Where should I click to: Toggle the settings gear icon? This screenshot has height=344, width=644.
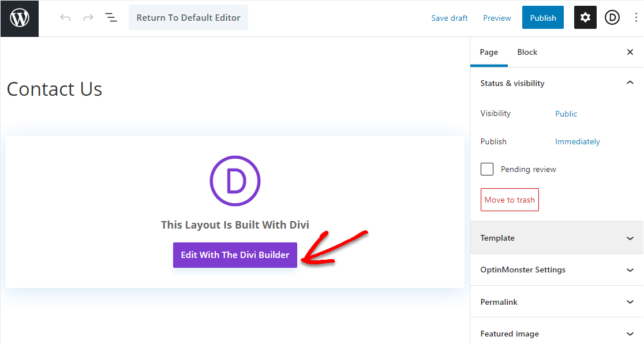click(x=585, y=18)
